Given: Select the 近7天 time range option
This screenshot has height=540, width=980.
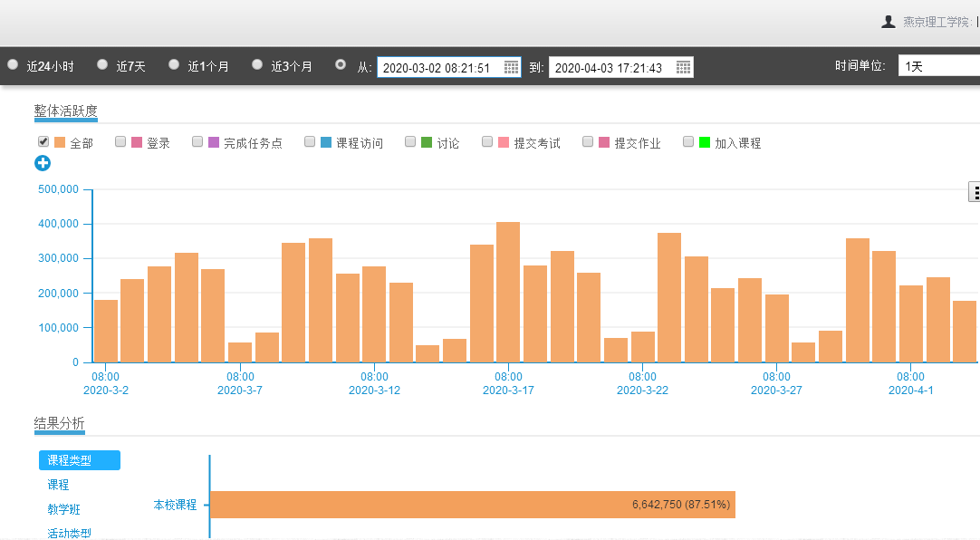Looking at the screenshot, I should pos(102,65).
